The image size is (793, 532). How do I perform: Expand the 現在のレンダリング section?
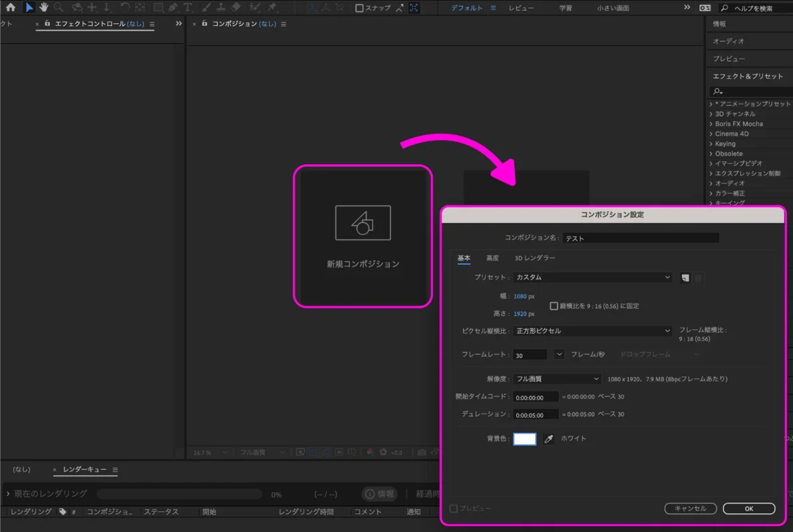coord(8,493)
